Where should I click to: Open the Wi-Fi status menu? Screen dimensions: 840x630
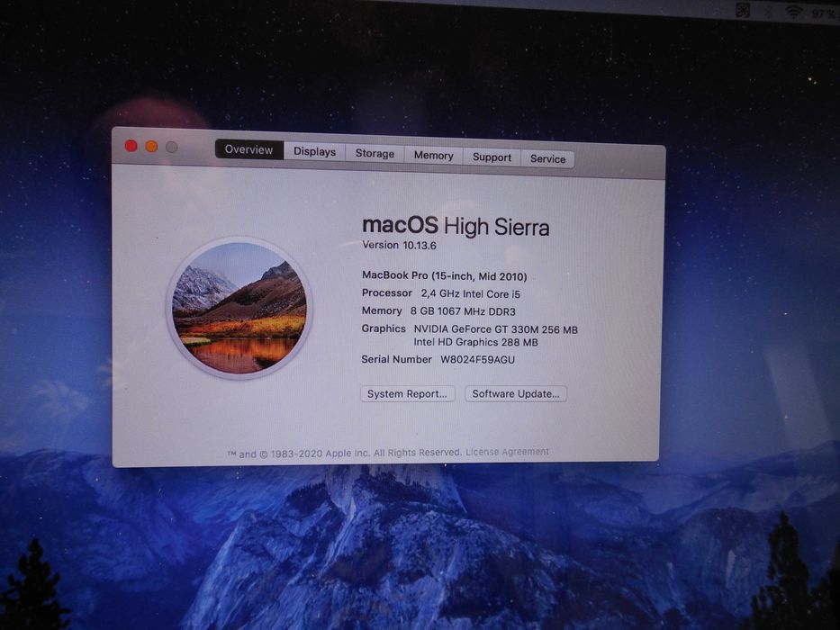coord(794,12)
